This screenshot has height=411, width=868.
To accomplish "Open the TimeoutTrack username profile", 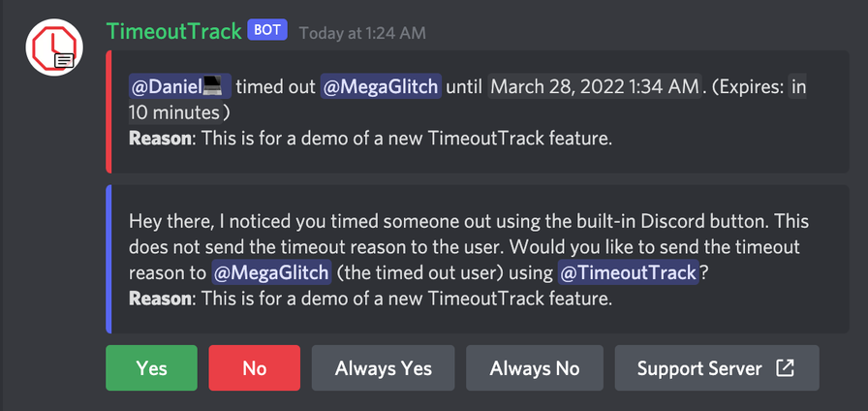I will 173,31.
